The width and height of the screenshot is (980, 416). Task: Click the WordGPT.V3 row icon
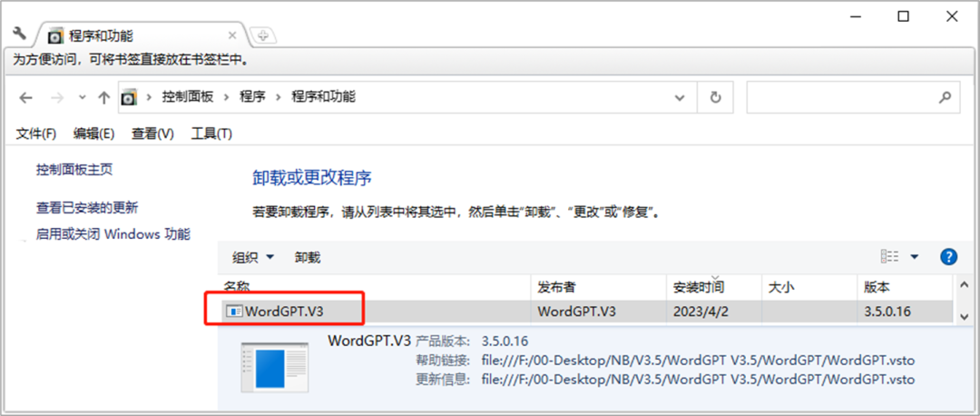click(234, 312)
